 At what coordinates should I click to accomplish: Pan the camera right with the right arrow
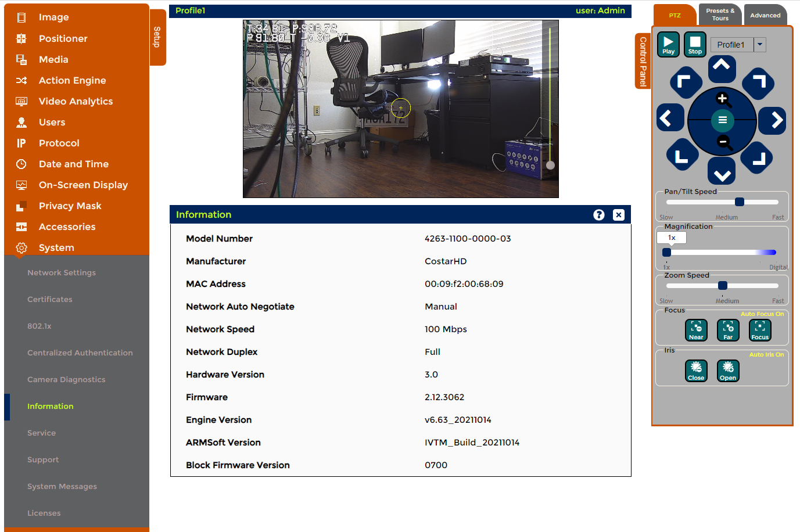(773, 120)
